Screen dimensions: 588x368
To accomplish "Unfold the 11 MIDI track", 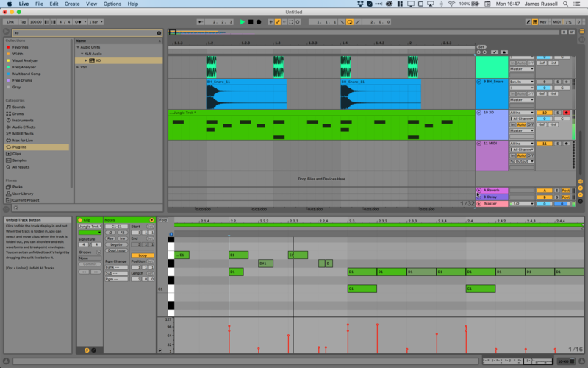I will pyautogui.click(x=479, y=143).
